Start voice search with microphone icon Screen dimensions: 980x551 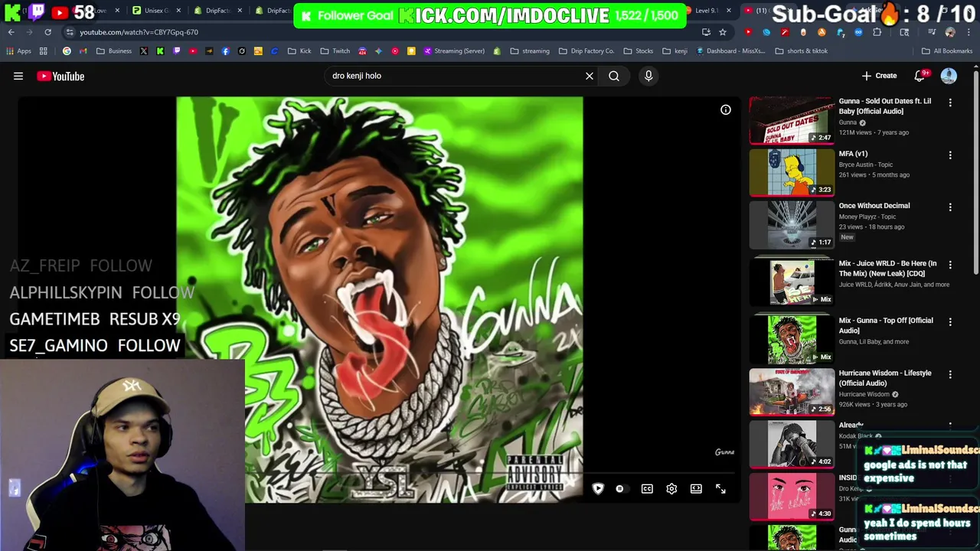tap(648, 76)
